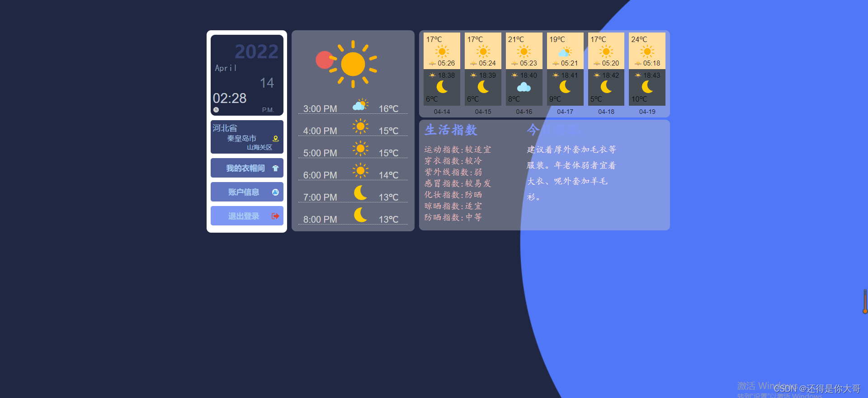This screenshot has width=868, height=398.
Task: Select the 04-19 forecast date label
Action: point(647,112)
